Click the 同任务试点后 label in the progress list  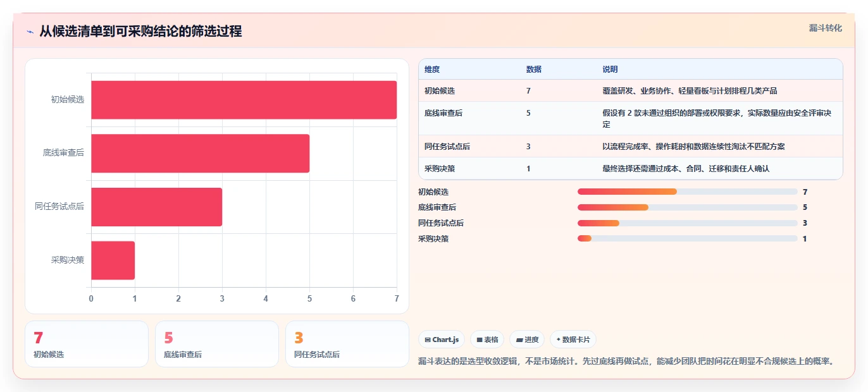[x=441, y=223]
